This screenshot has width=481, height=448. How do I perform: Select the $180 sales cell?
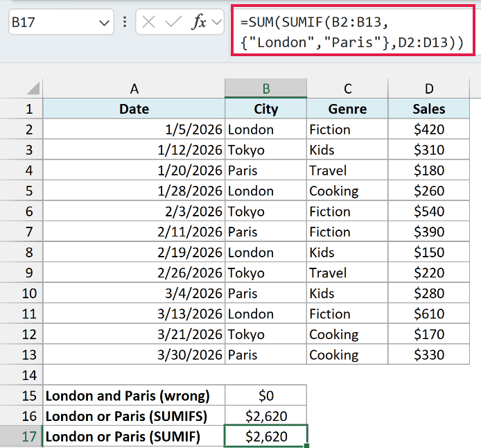tap(429, 171)
